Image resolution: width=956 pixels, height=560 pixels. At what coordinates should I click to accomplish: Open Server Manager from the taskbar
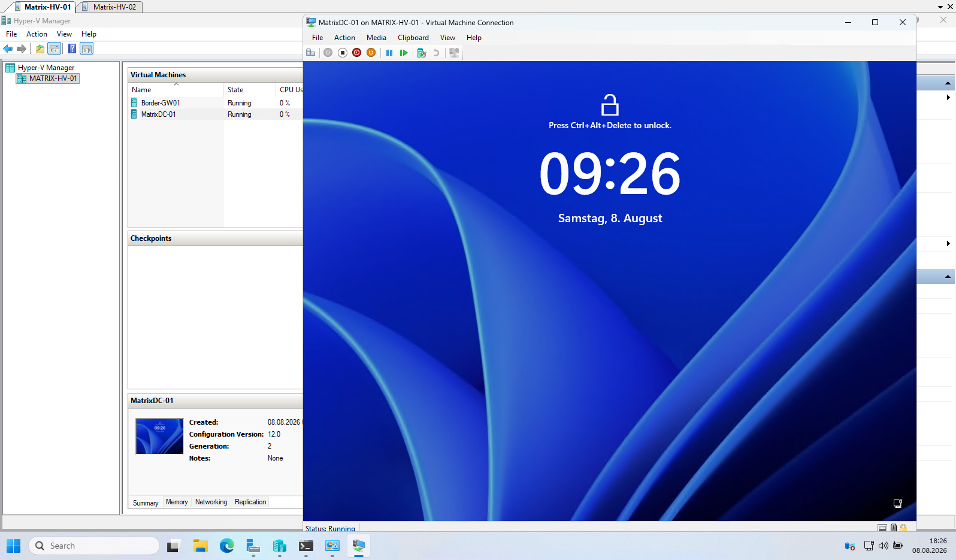[253, 546]
